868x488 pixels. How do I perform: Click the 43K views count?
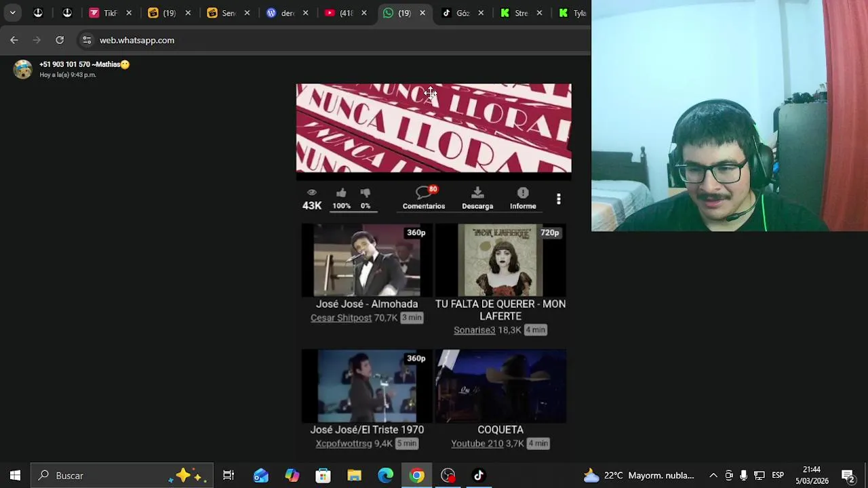pyautogui.click(x=312, y=205)
